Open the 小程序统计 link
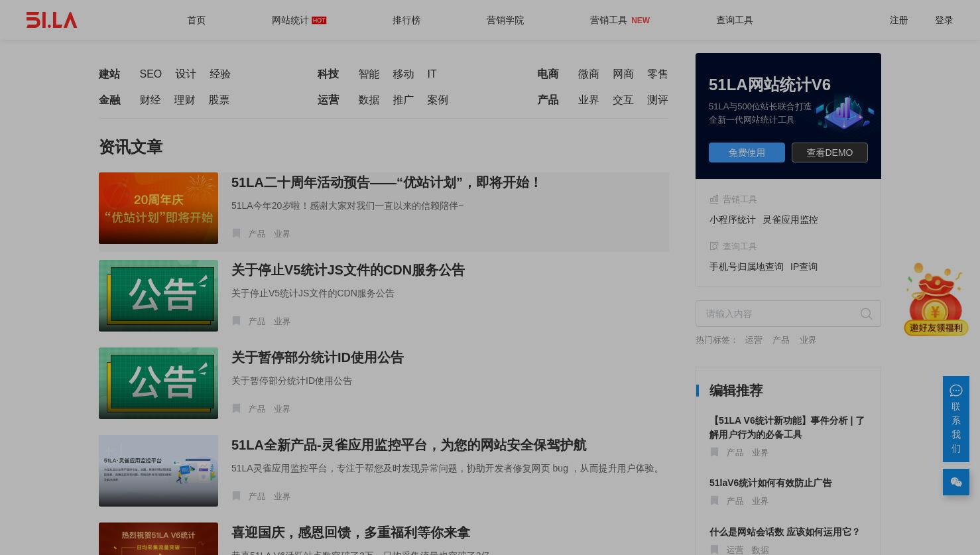This screenshot has width=980, height=555. [733, 219]
